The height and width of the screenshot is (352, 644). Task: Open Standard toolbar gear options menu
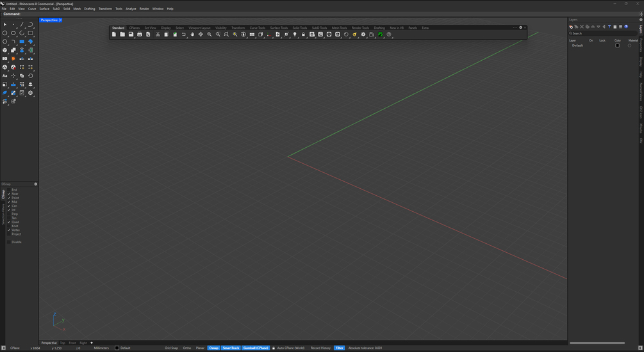pyautogui.click(x=521, y=28)
